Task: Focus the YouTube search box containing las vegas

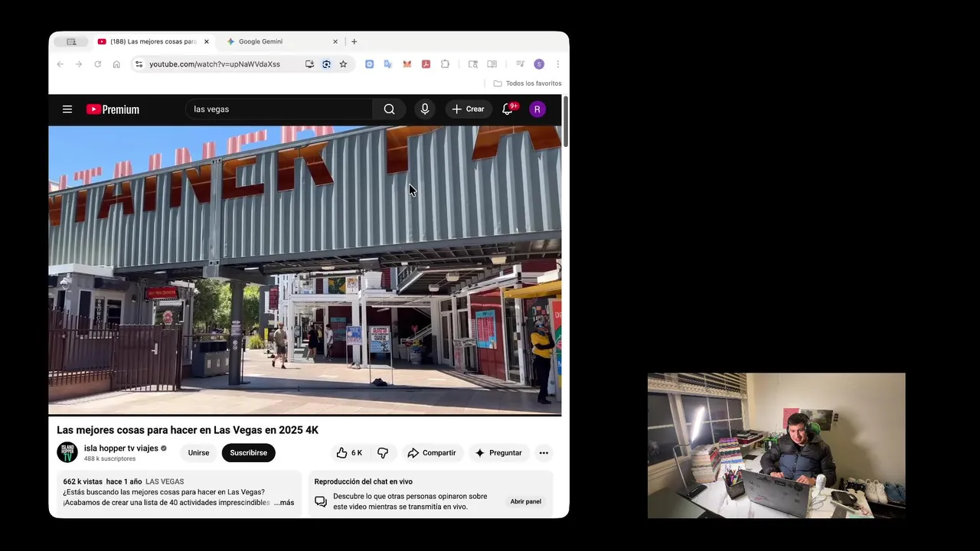Action: pyautogui.click(x=279, y=109)
